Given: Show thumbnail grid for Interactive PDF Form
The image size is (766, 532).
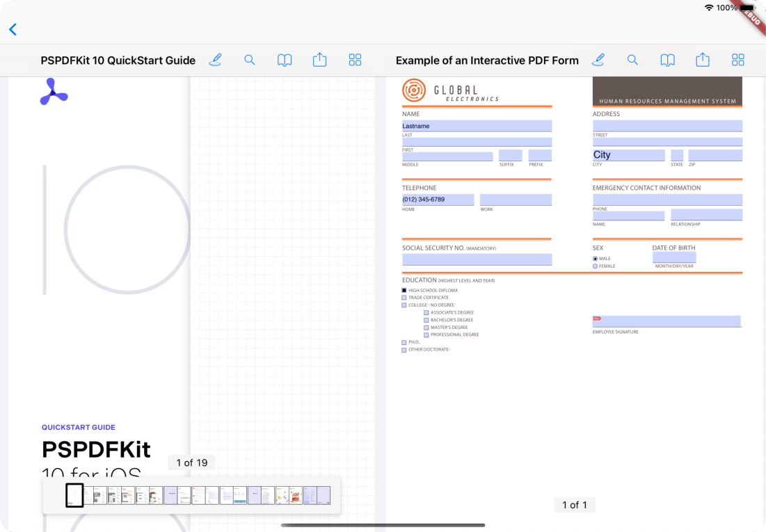Looking at the screenshot, I should (x=738, y=60).
